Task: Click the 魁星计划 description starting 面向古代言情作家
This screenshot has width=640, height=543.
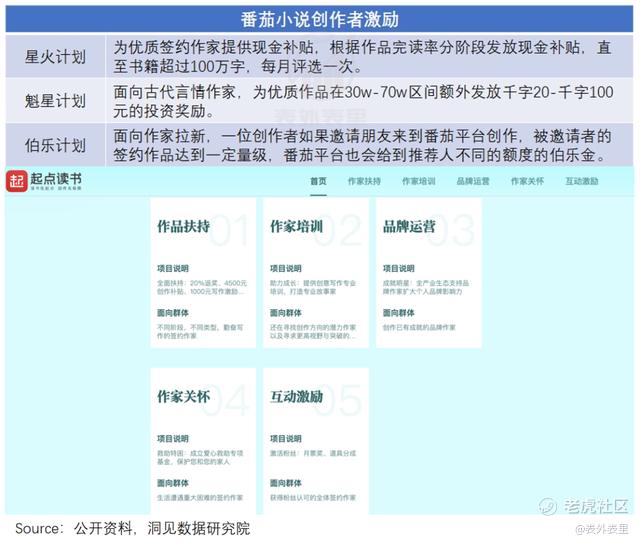Action: coord(363,101)
